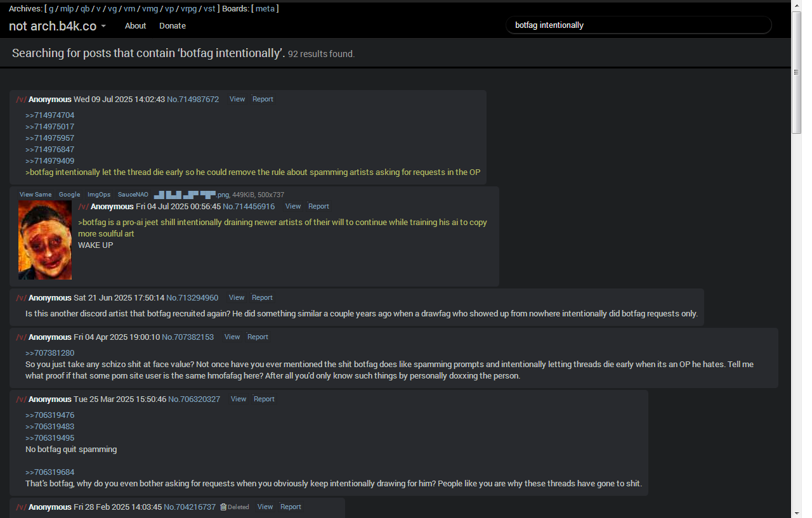Follow quote link >>707381280
Viewport: 812px width, 518px height.
50,353
